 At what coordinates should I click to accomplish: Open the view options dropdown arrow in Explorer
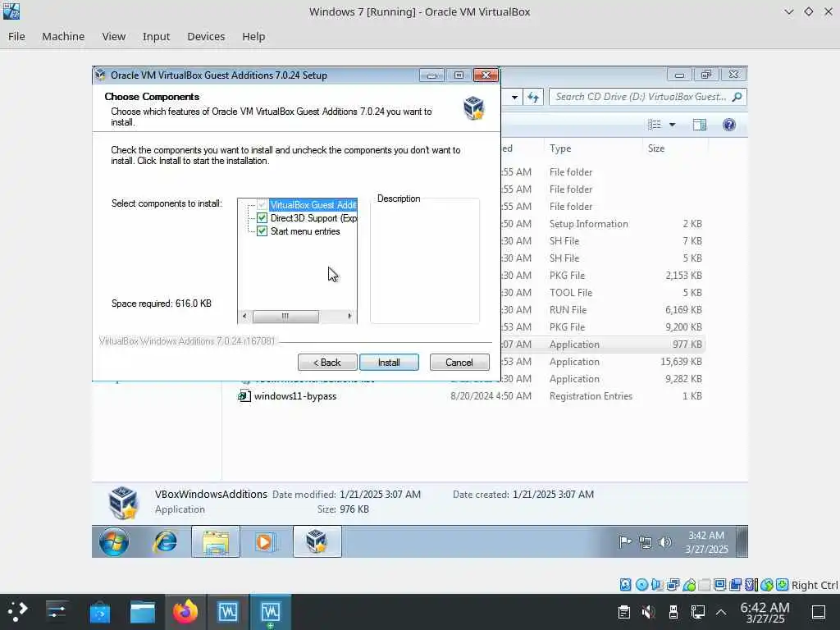click(673, 125)
